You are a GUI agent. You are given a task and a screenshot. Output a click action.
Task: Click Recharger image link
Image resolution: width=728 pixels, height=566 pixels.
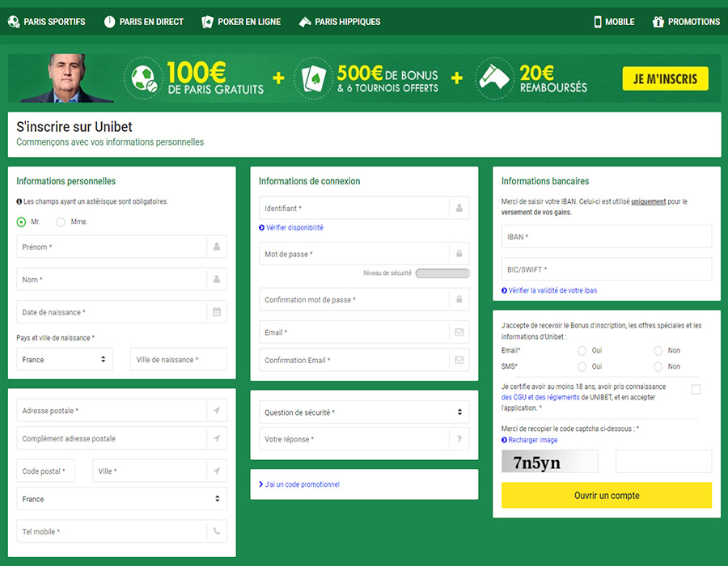tap(529, 440)
